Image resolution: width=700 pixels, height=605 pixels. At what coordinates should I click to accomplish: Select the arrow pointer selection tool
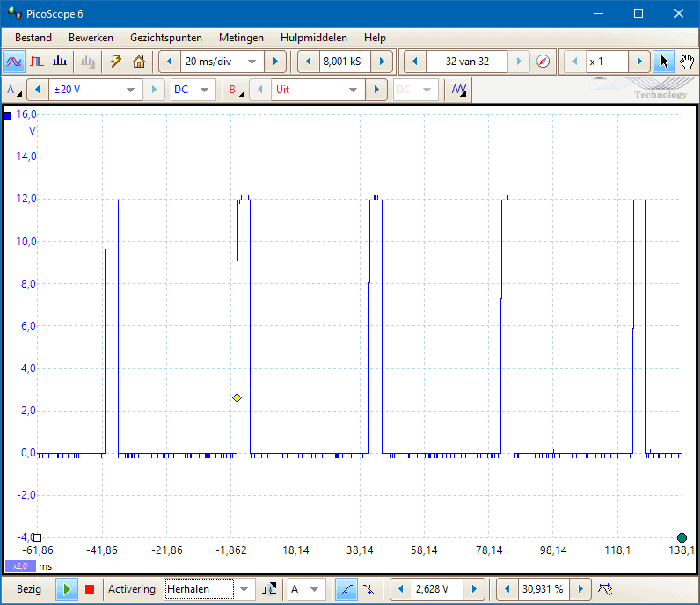[x=664, y=62]
